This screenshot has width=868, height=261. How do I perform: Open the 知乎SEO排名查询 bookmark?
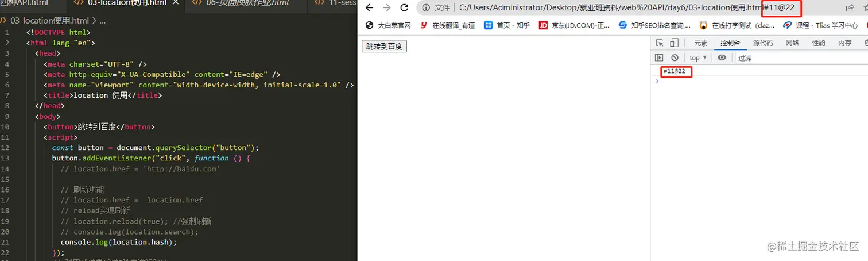(x=654, y=25)
